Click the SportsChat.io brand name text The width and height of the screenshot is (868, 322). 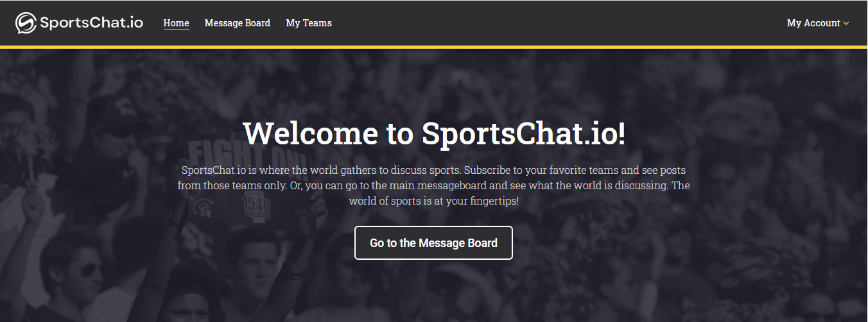click(91, 23)
